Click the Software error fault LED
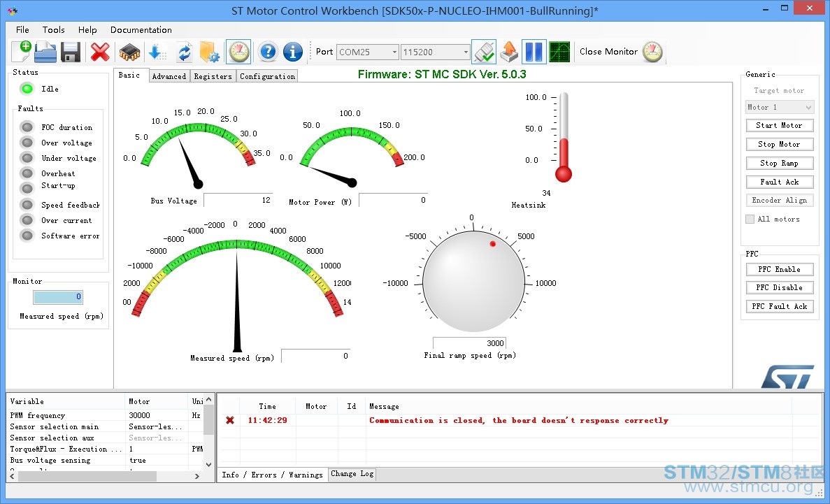830x504 pixels. 27,235
